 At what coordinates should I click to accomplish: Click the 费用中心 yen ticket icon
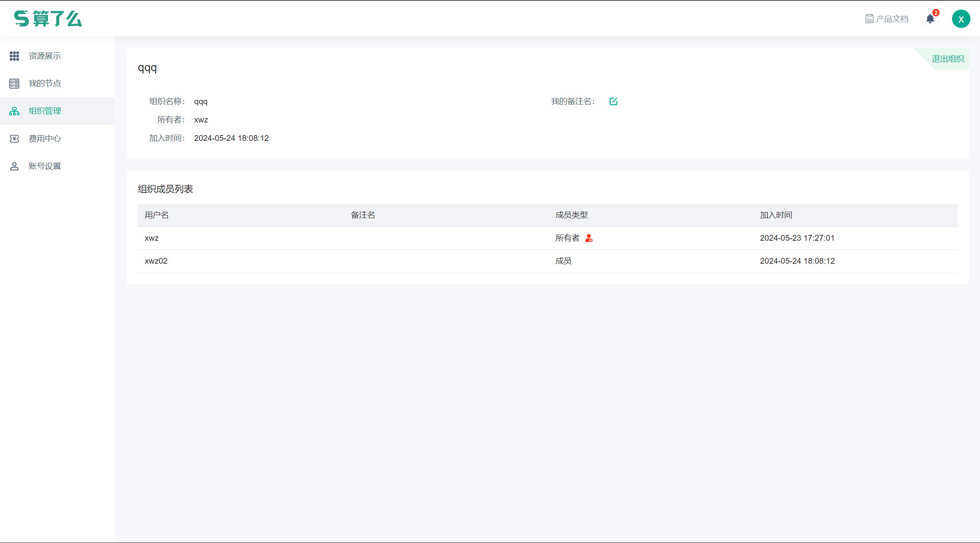(x=14, y=139)
